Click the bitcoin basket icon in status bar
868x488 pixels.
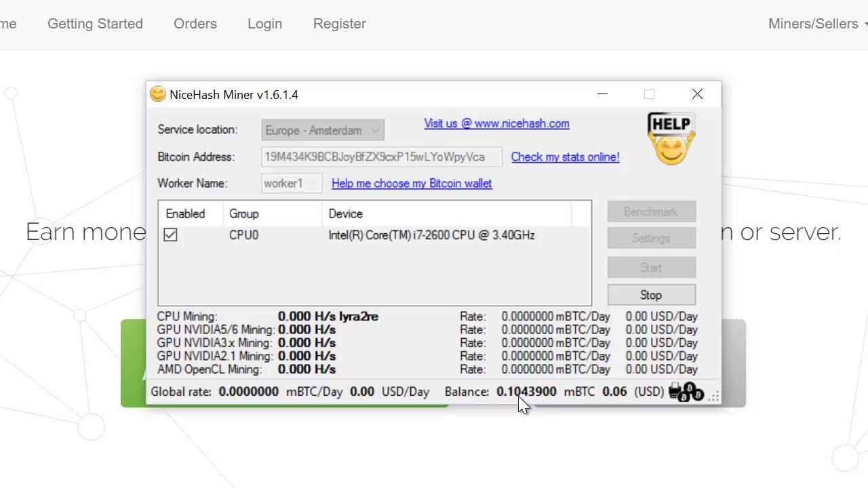pos(686,392)
